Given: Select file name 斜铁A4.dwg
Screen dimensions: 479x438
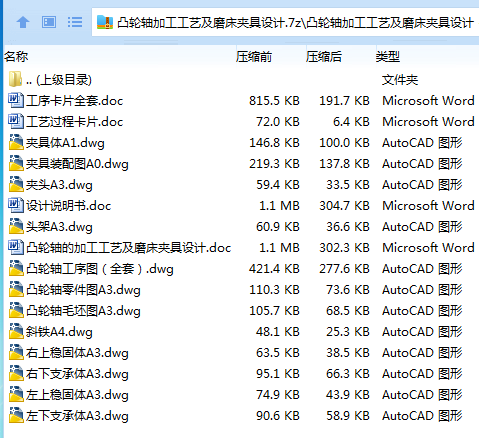Looking at the screenshot, I should coord(59,332).
